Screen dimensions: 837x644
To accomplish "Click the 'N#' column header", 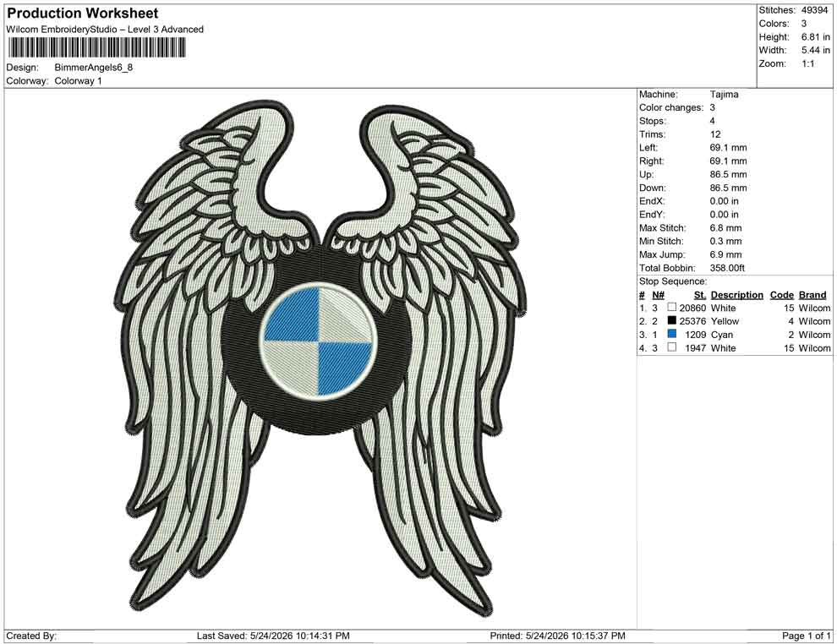I will pos(658,294).
